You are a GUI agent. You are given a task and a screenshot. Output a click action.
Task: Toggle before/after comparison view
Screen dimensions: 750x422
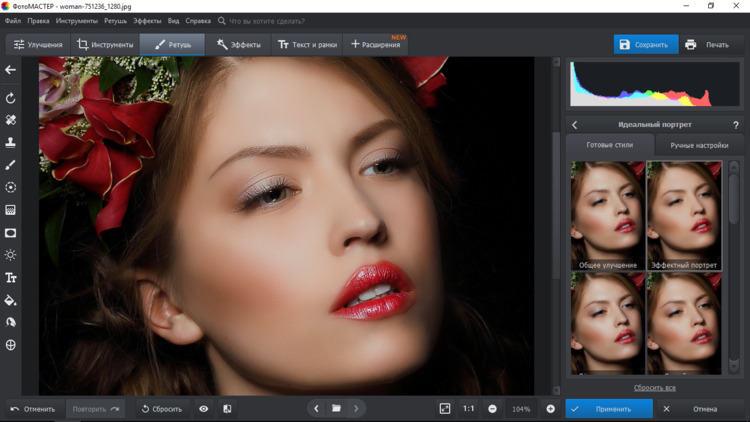[227, 409]
